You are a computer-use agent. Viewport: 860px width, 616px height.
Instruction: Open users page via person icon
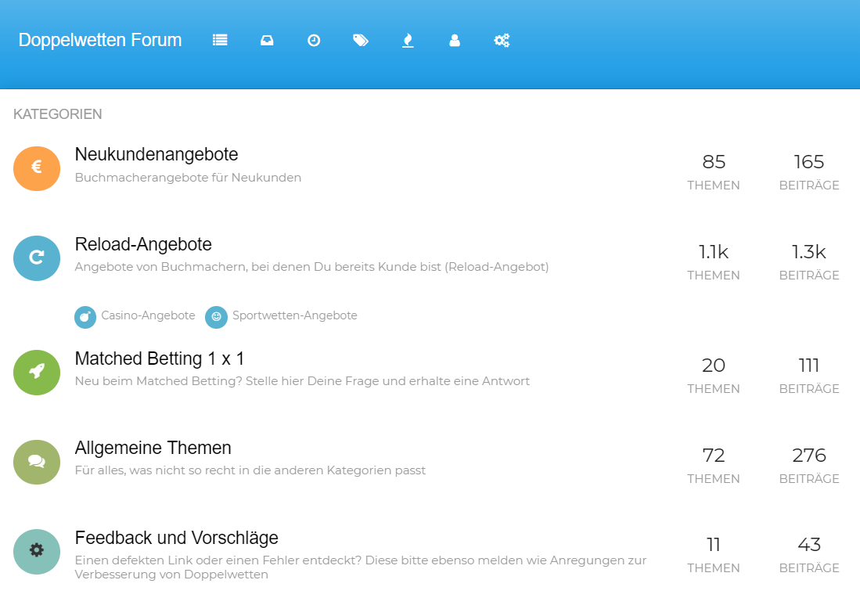[455, 40]
